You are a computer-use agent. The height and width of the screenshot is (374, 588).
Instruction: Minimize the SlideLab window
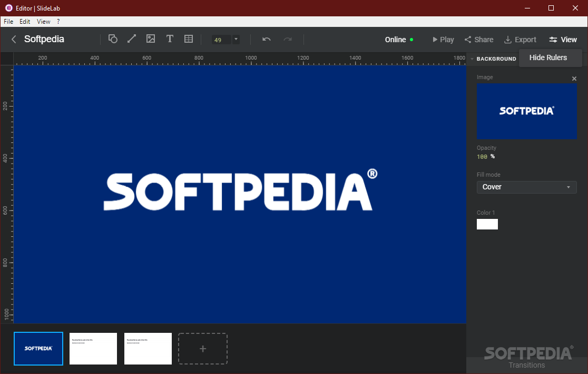(x=527, y=8)
